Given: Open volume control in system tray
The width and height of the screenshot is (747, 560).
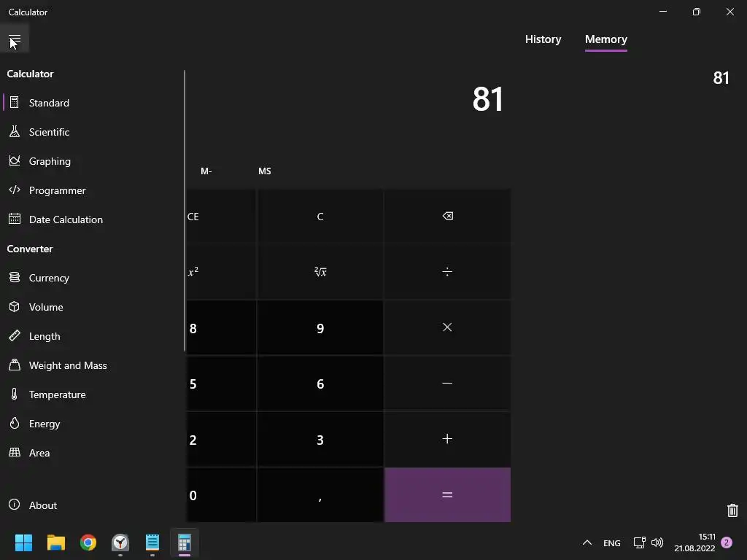Looking at the screenshot, I should (x=657, y=542).
